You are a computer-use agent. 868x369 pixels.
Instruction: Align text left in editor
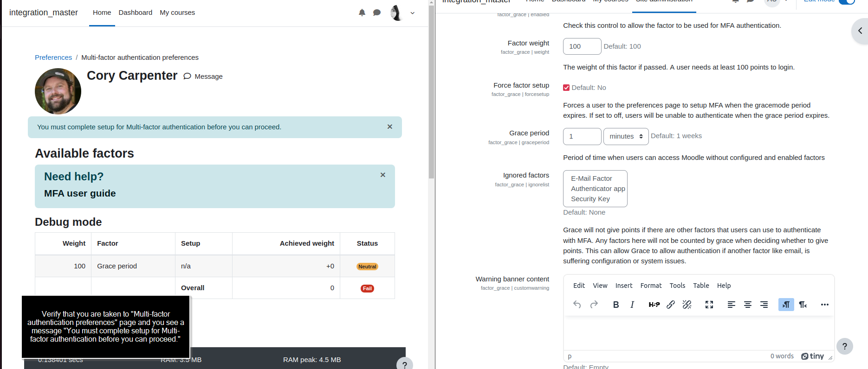(x=732, y=305)
